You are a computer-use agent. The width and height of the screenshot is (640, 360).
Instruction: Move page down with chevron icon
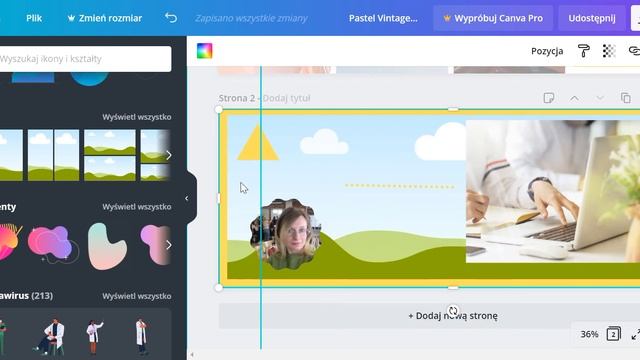[600, 98]
